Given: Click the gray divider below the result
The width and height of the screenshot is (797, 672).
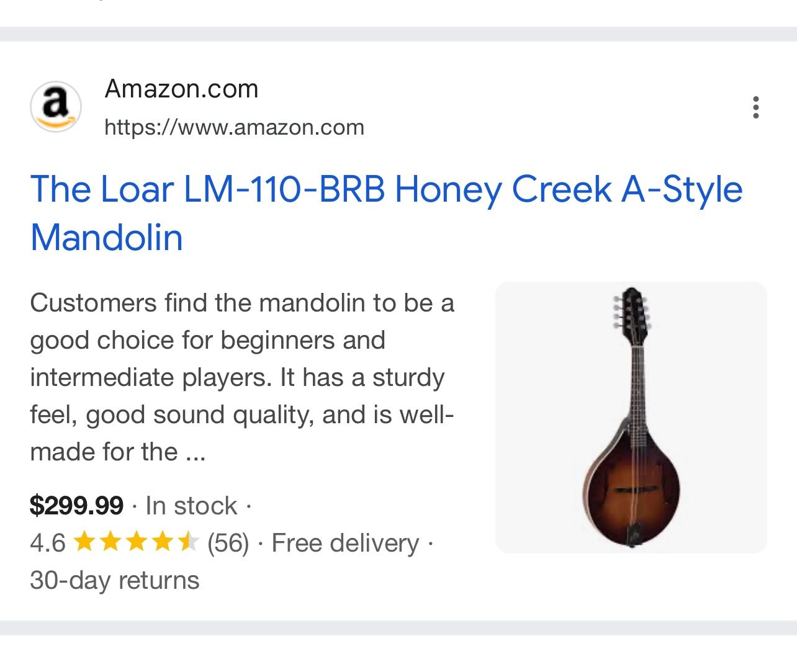Looking at the screenshot, I should 398,627.
